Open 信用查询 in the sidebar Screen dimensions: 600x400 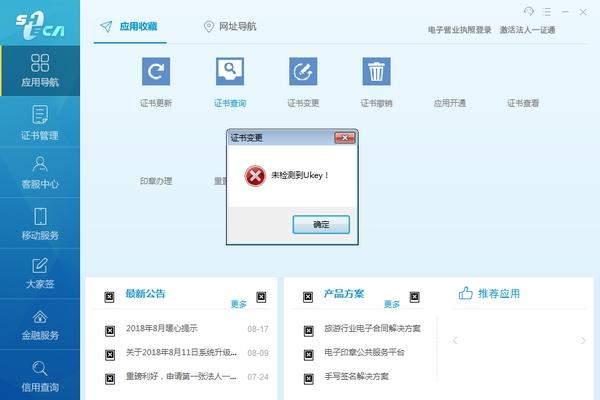tap(40, 376)
